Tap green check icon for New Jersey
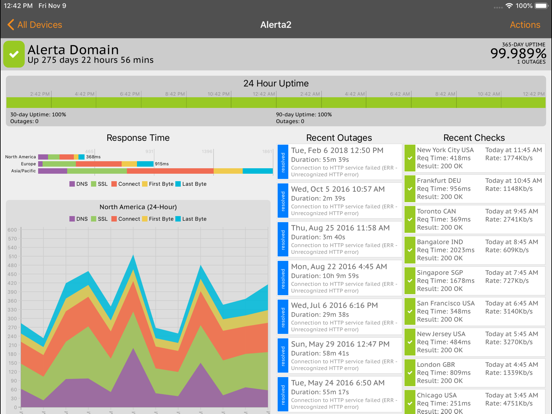The height and width of the screenshot is (414, 552). [x=410, y=342]
